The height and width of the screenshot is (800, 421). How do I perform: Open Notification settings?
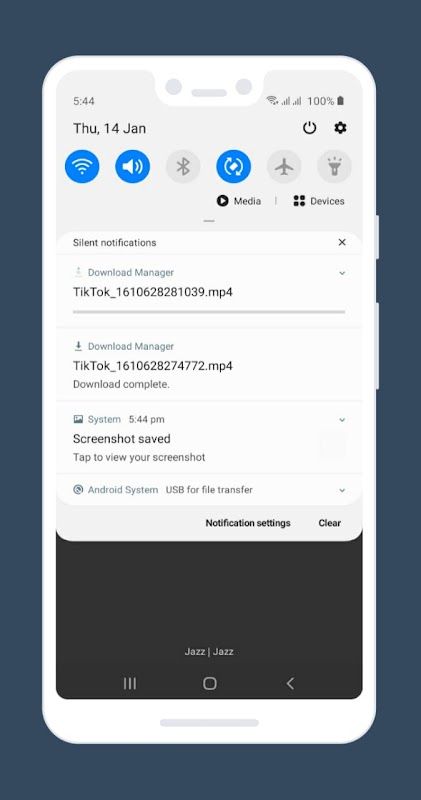[248, 523]
